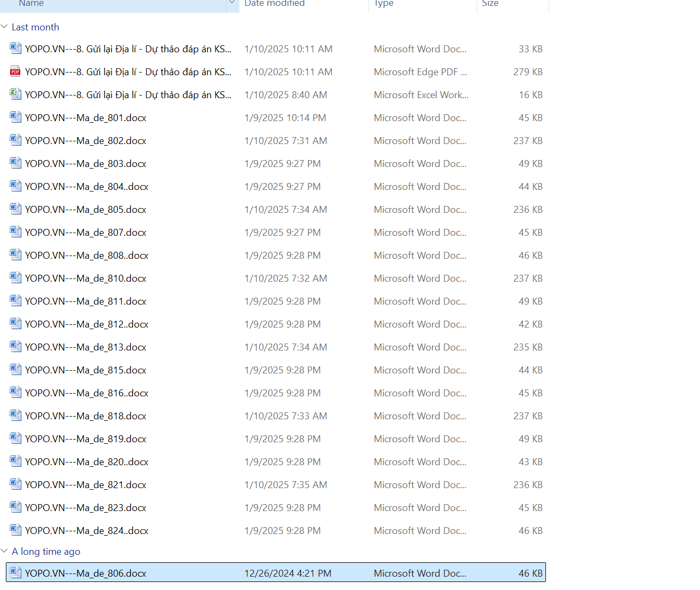Click the first Word document icon in the list
Screen dimensions: 700x590
coord(15,49)
